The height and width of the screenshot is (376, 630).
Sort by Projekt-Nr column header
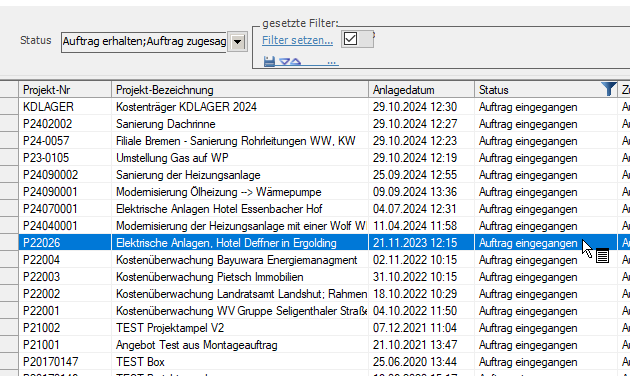click(65, 90)
